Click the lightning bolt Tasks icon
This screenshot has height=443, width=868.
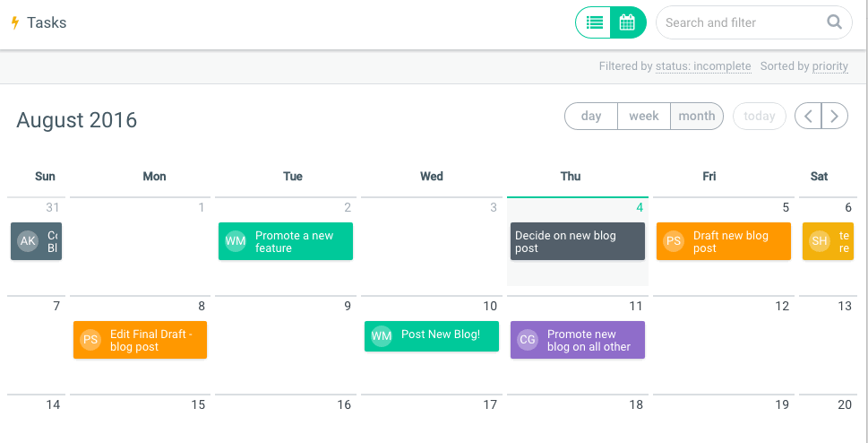pos(14,22)
